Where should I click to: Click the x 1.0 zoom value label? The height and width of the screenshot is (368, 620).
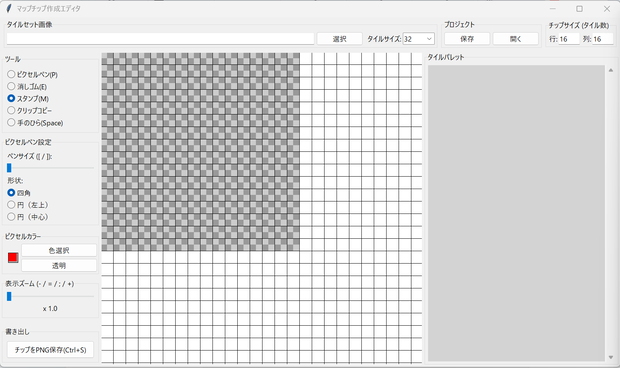click(50, 308)
